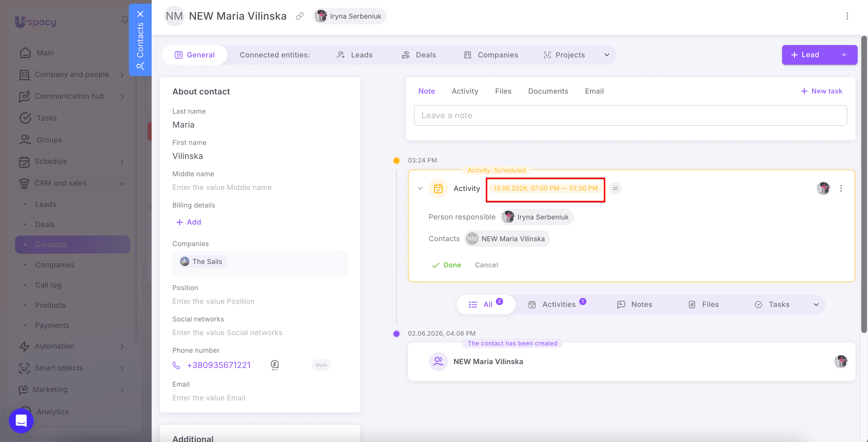Viewport: 868px width, 442px height.
Task: Expand Marketing menu
Action: click(x=122, y=390)
